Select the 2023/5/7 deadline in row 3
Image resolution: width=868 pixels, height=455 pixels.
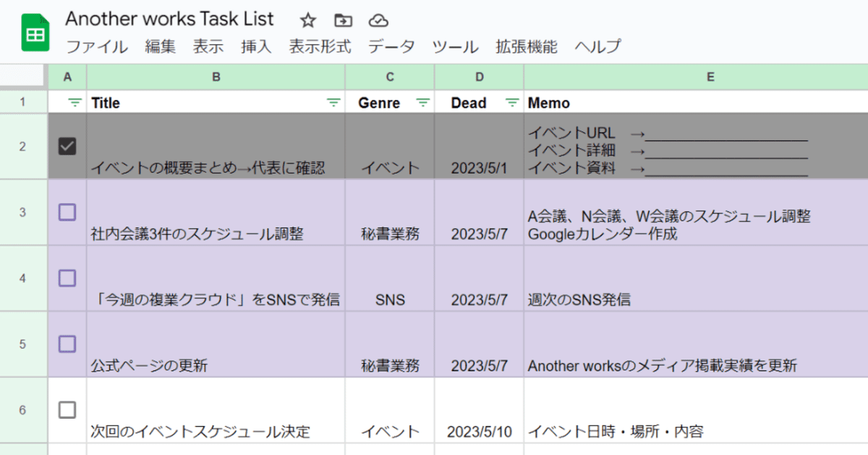click(479, 212)
